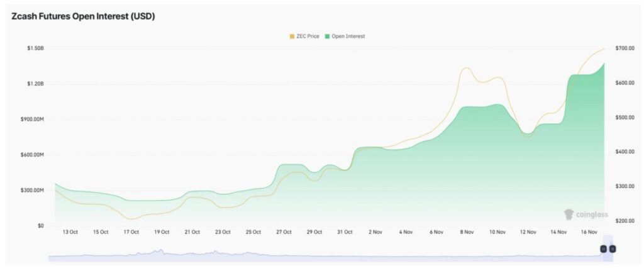The height and width of the screenshot is (268, 644).
Task: Click the $0 left axis label
Action: click(x=39, y=225)
